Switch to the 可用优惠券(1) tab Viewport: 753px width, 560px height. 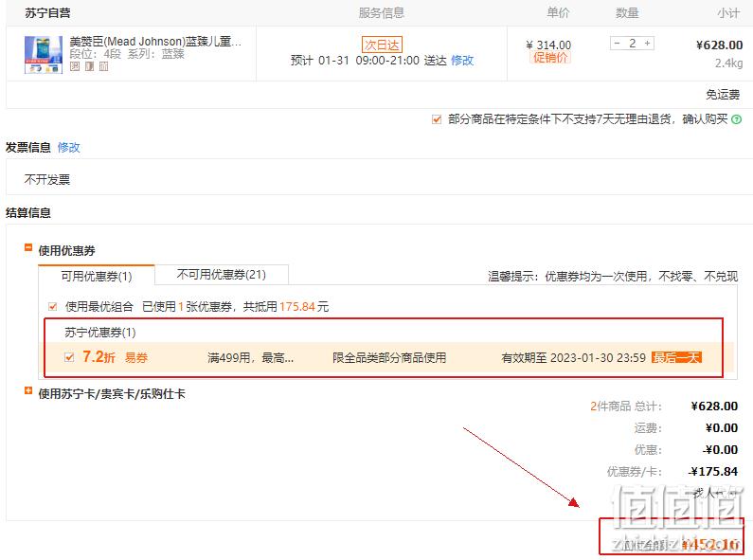click(x=97, y=276)
